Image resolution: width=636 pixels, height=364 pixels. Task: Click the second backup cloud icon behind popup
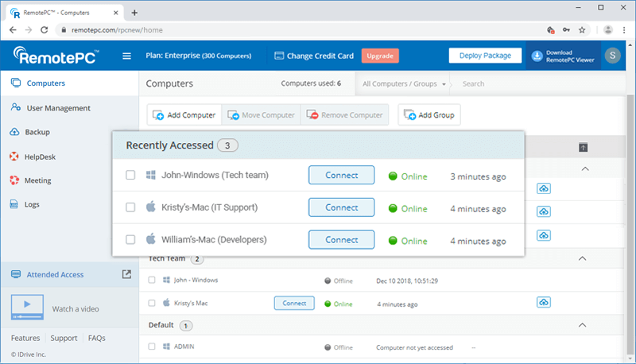click(544, 211)
